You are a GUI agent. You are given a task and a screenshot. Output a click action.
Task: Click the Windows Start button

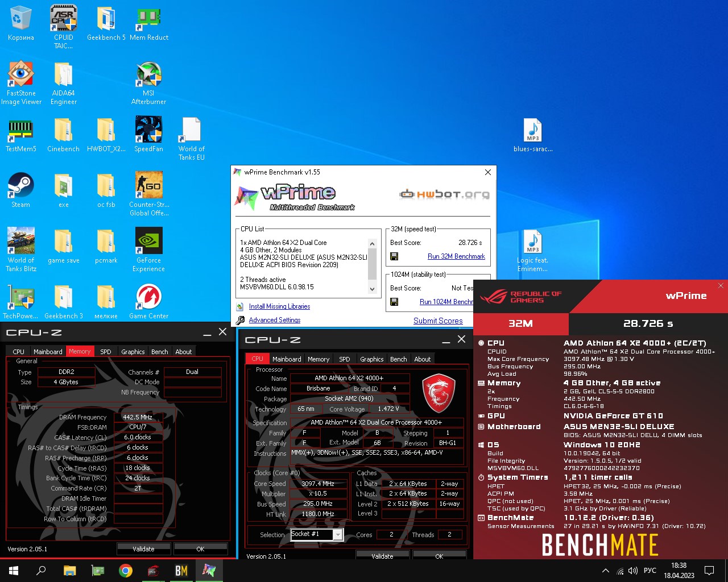pyautogui.click(x=14, y=571)
